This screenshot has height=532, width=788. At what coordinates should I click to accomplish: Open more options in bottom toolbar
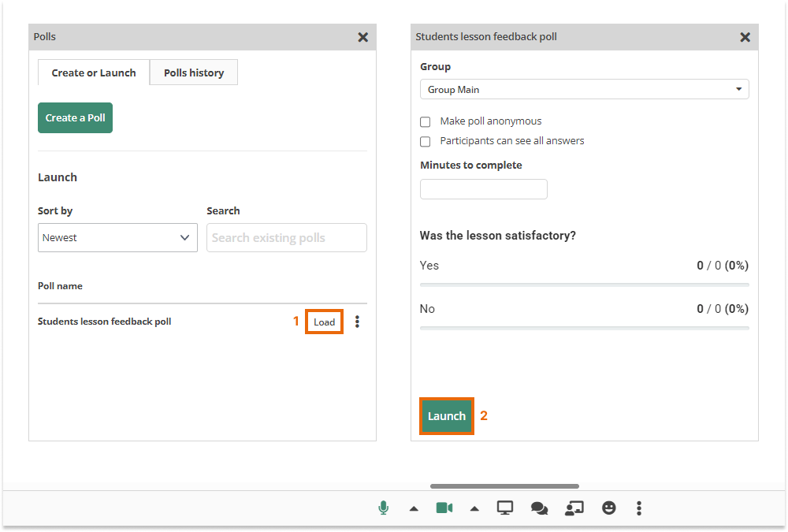click(639, 508)
